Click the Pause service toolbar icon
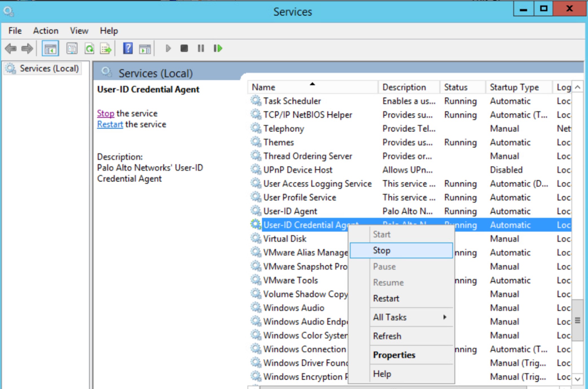This screenshot has height=389, width=588. coord(201,48)
